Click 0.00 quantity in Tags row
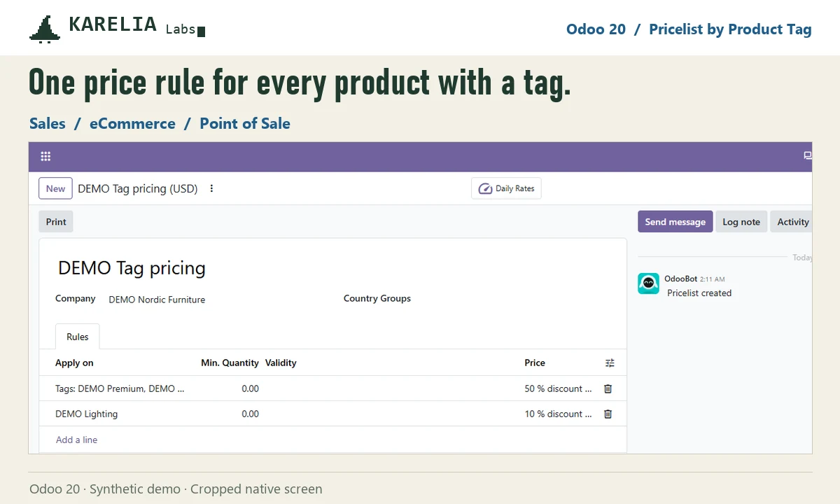 click(250, 388)
